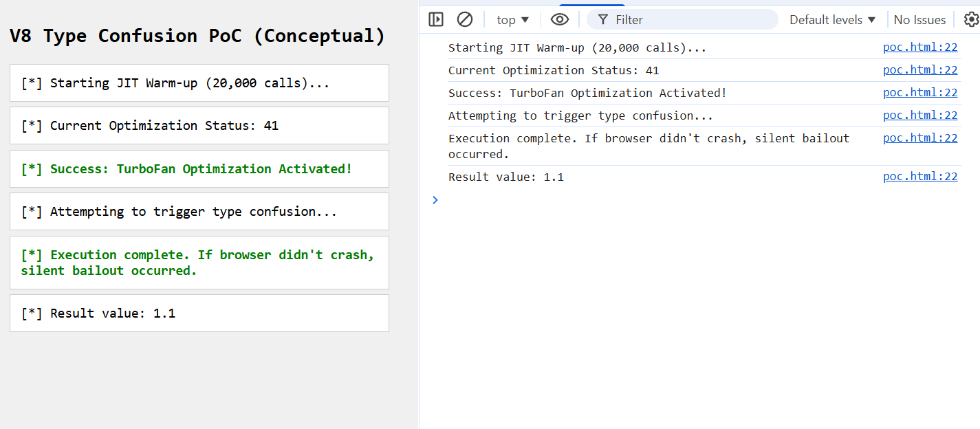The image size is (980, 429).
Task: Toggle the console sidebar panel icon
Action: [436, 19]
